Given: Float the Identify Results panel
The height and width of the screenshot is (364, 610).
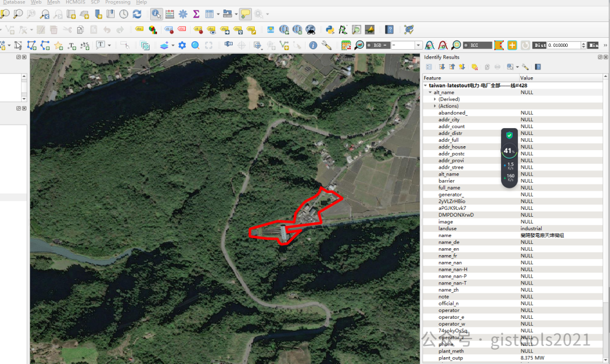Looking at the screenshot, I should (x=600, y=57).
